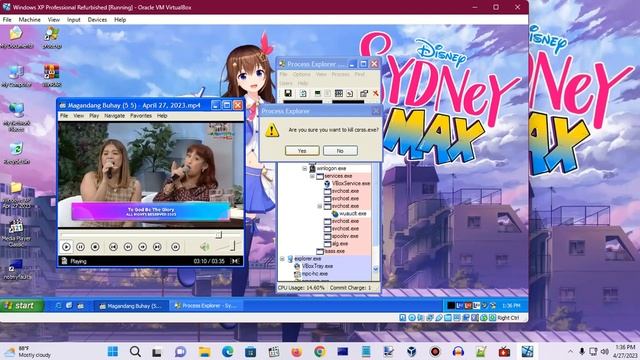
Task: Select services.exe in process list
Action: (338, 176)
